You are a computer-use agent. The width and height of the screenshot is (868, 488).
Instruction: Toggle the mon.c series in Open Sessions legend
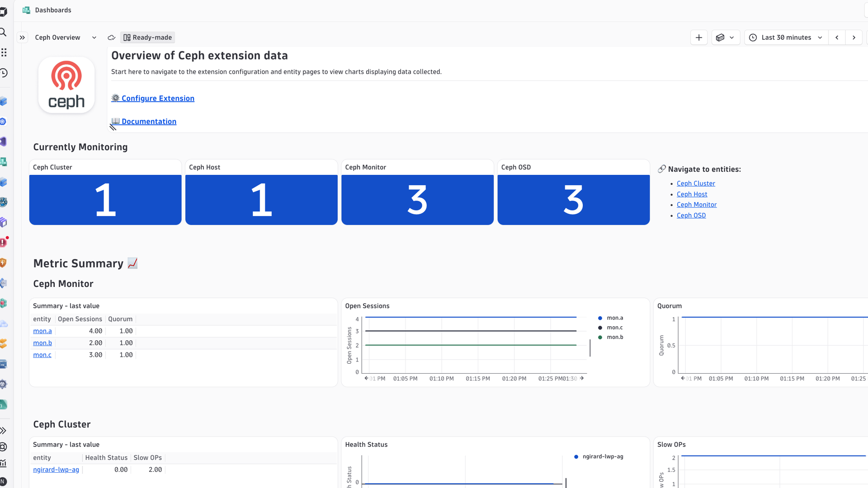coord(610,328)
